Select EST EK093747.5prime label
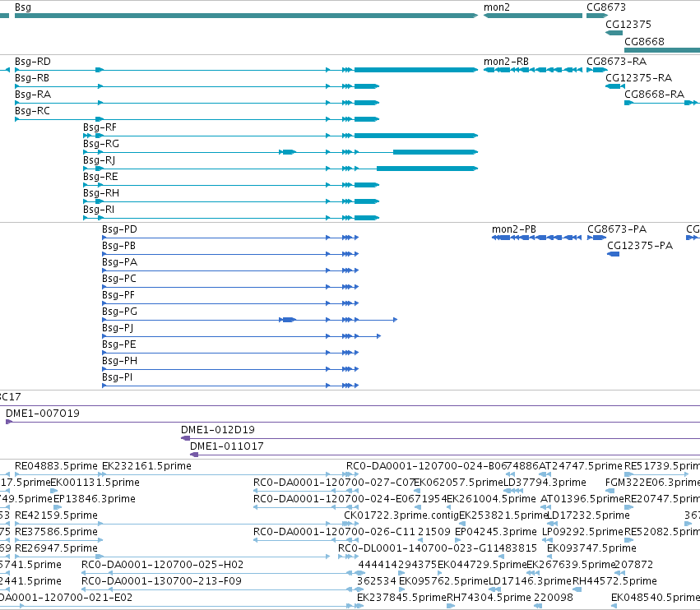The image size is (700, 610). (x=591, y=548)
